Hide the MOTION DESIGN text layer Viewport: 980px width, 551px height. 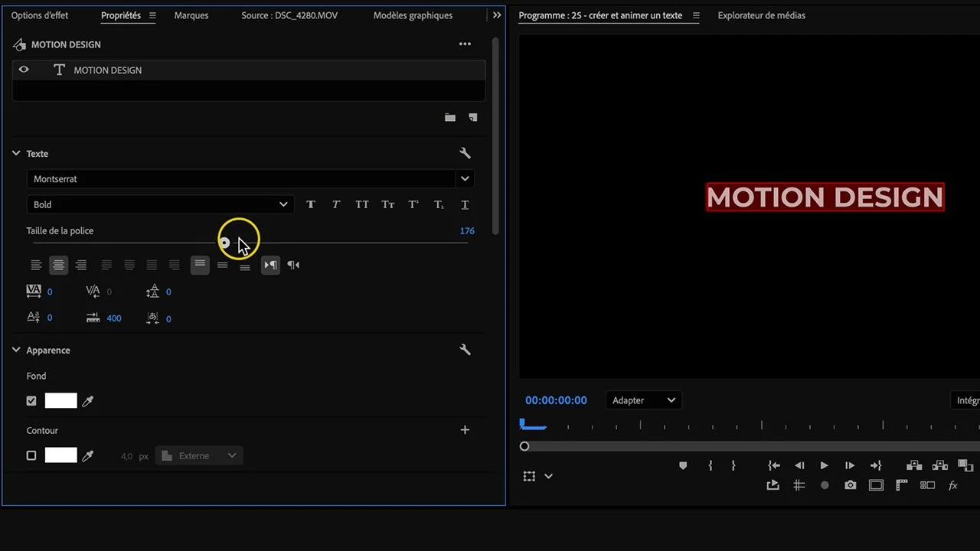click(x=24, y=70)
